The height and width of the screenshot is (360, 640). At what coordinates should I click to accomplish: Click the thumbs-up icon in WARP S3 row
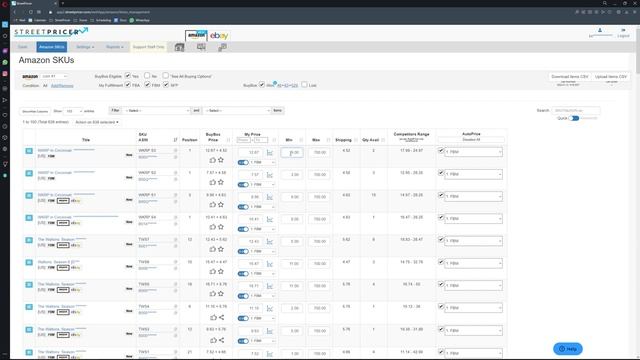click(213, 160)
